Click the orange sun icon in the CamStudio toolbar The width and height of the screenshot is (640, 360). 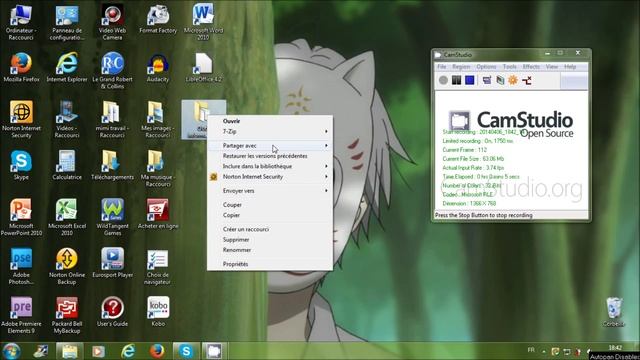coord(513,80)
